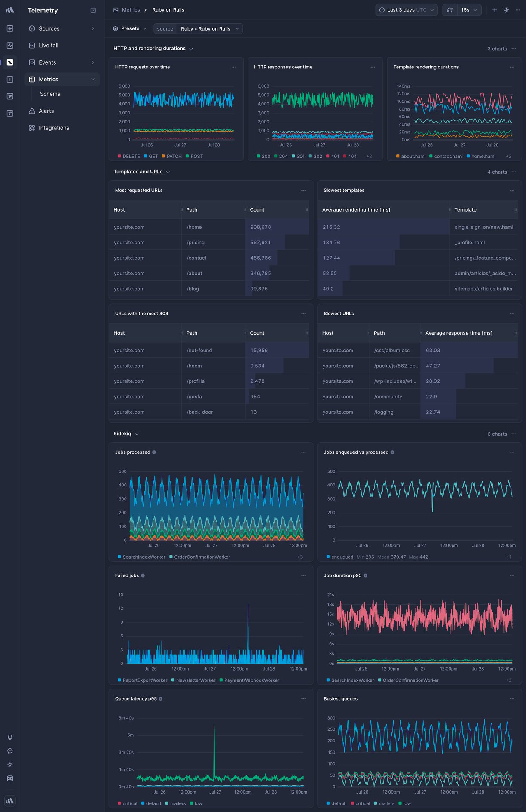Toggle critical series in Queue latency legend
The image size is (526, 812).
pos(127,804)
